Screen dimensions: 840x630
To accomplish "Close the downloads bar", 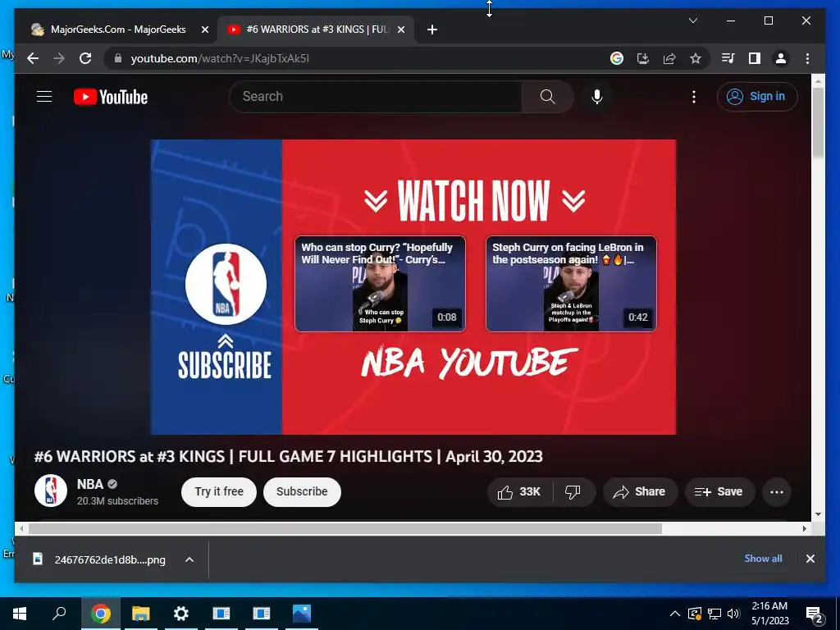I will click(810, 559).
